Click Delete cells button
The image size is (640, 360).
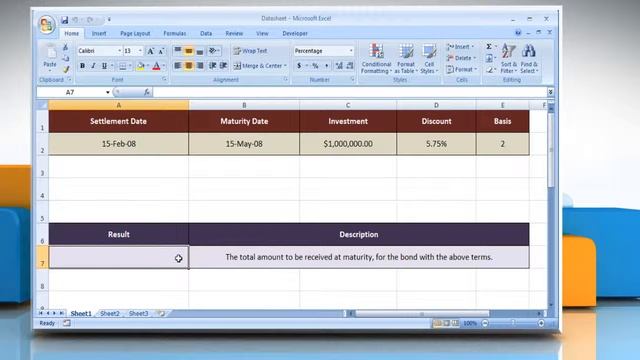click(461, 58)
